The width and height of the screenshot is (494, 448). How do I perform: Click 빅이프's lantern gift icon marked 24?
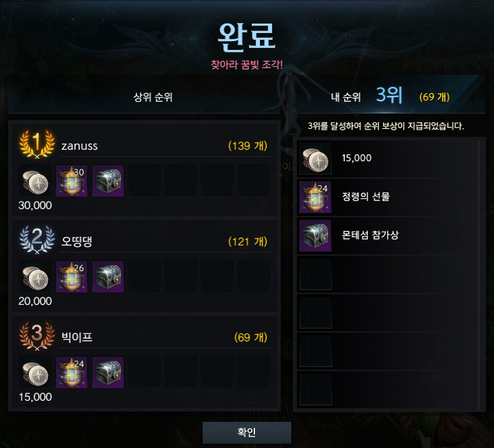click(x=72, y=372)
